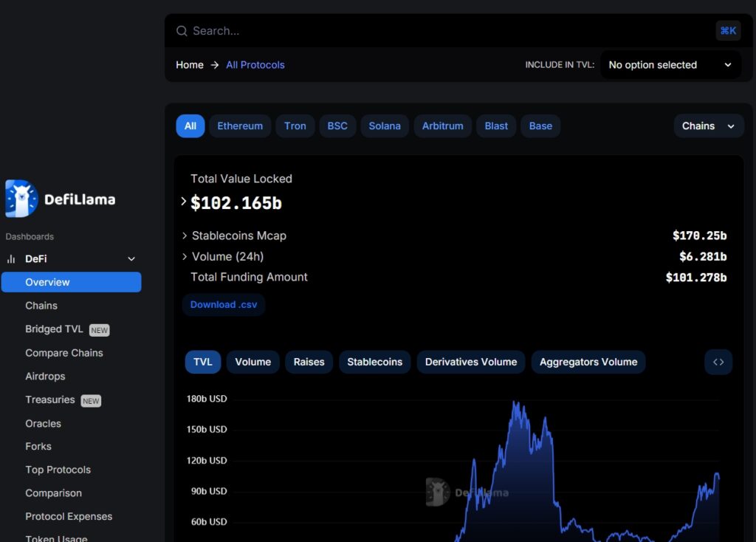
Task: Toggle the Stablecoins chart series
Action: [374, 362]
